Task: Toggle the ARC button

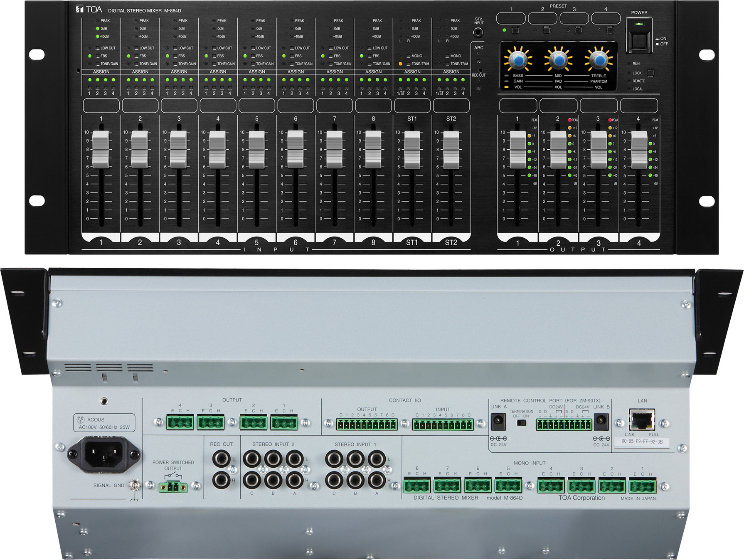Action: click(x=478, y=61)
